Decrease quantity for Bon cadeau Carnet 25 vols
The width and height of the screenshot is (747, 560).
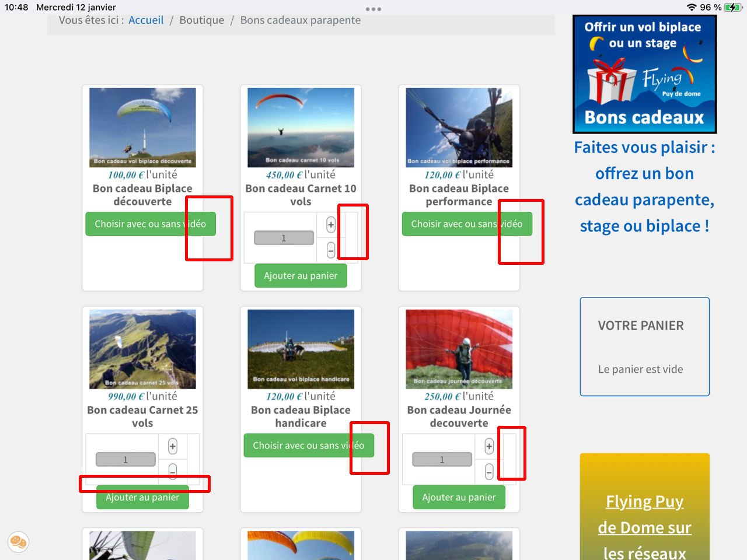(173, 471)
